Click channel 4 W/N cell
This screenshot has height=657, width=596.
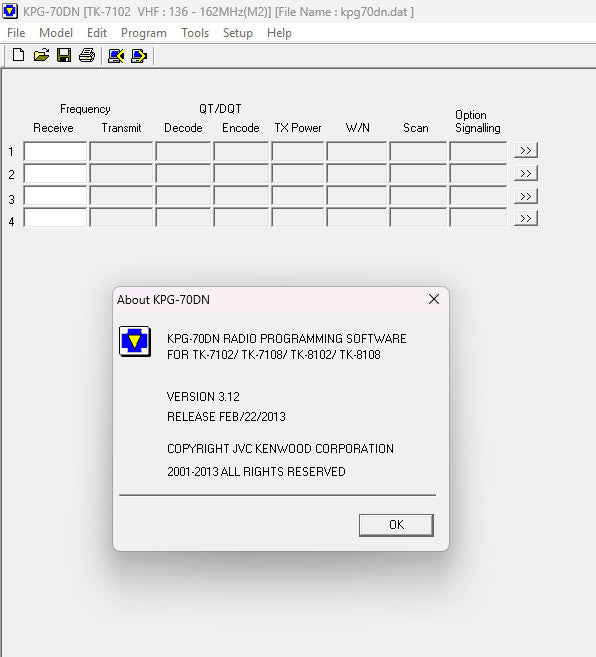(357, 217)
